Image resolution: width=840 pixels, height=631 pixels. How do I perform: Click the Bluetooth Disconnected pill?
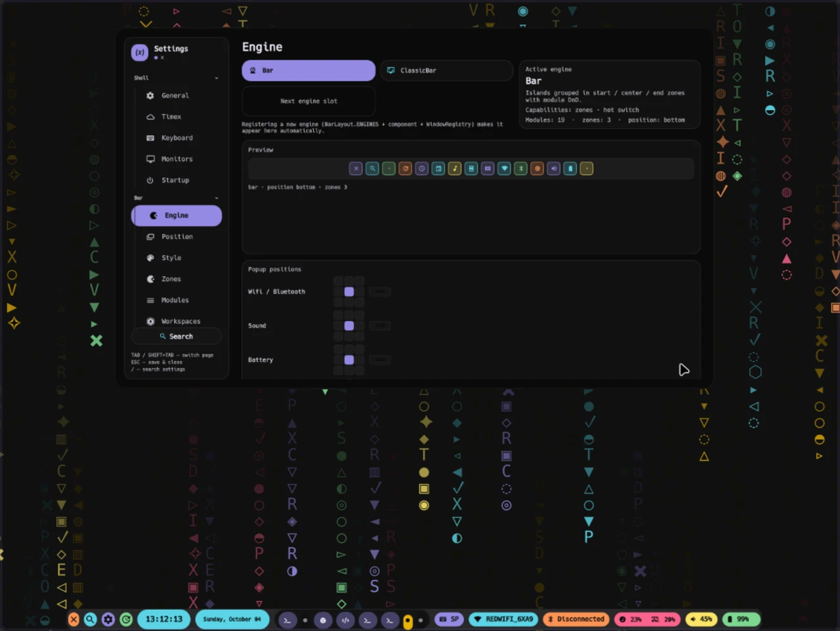click(576, 619)
